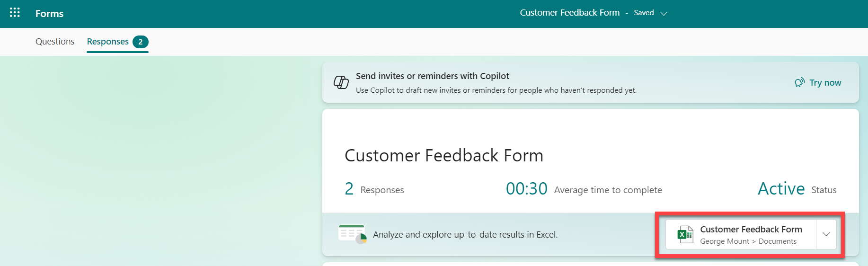
Task: Click the Active status text
Action: (x=781, y=189)
